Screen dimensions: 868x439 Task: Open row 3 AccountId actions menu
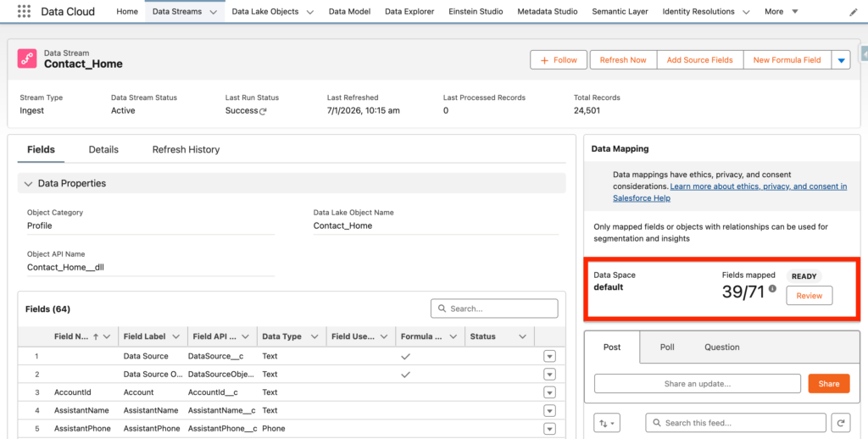[x=549, y=392]
